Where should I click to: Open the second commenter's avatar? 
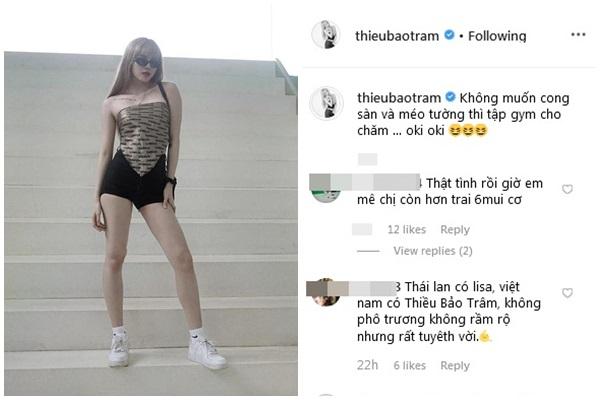pos(326,292)
